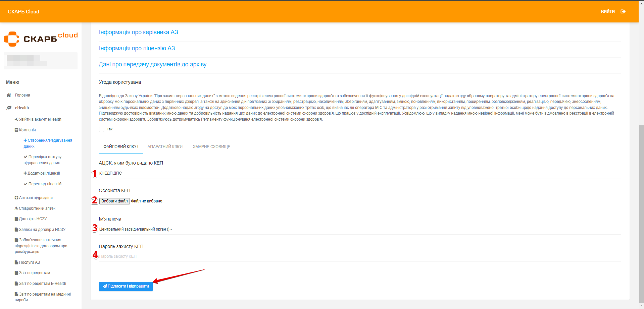The height and width of the screenshot is (309, 644).
Task: Click the logout arrow icon in header
Action: 623,11
